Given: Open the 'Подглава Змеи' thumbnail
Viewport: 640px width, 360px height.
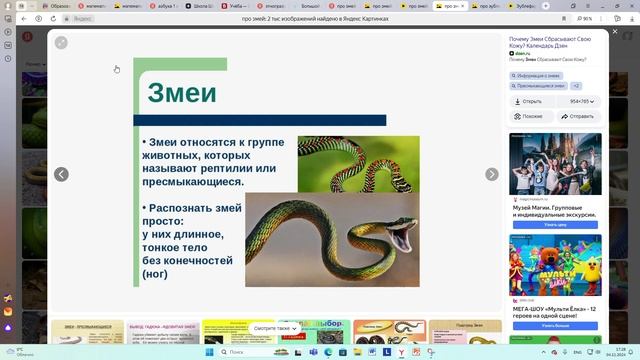Looking at the screenshot, I should click(465, 332).
